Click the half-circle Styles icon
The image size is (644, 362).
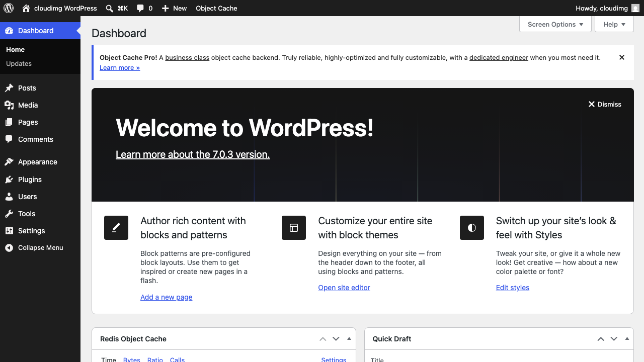point(472,228)
